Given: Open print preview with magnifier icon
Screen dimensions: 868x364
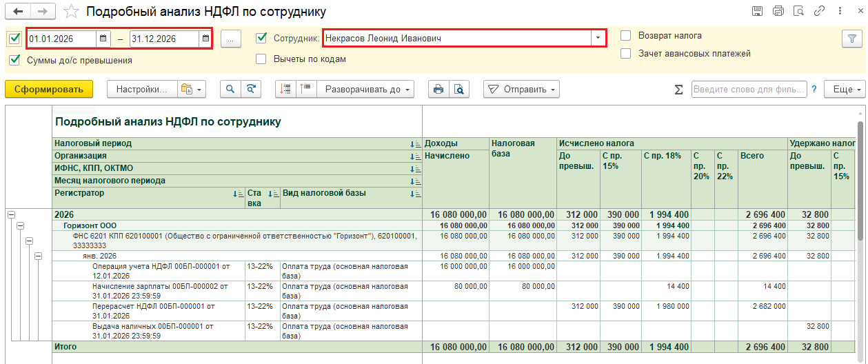Looking at the screenshot, I should click(x=458, y=90).
